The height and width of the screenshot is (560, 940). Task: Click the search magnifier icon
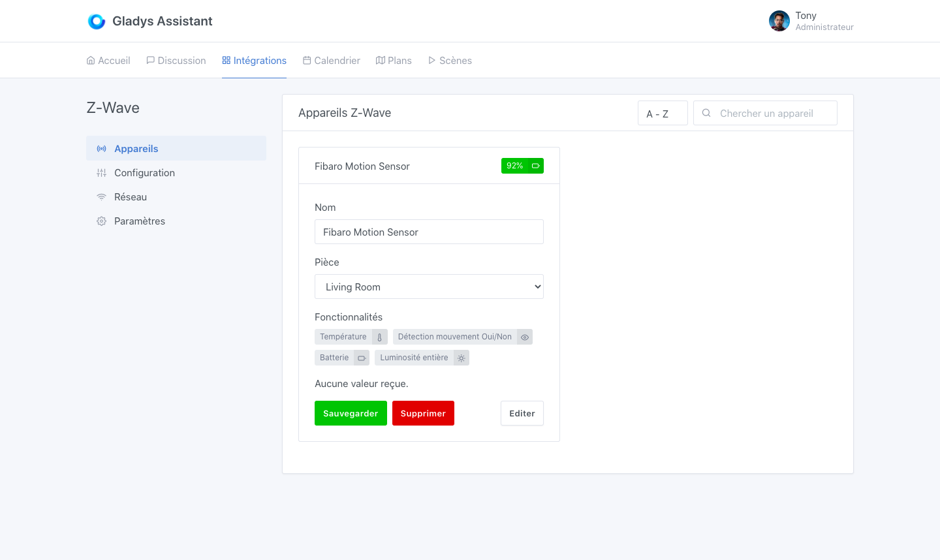pyautogui.click(x=706, y=113)
